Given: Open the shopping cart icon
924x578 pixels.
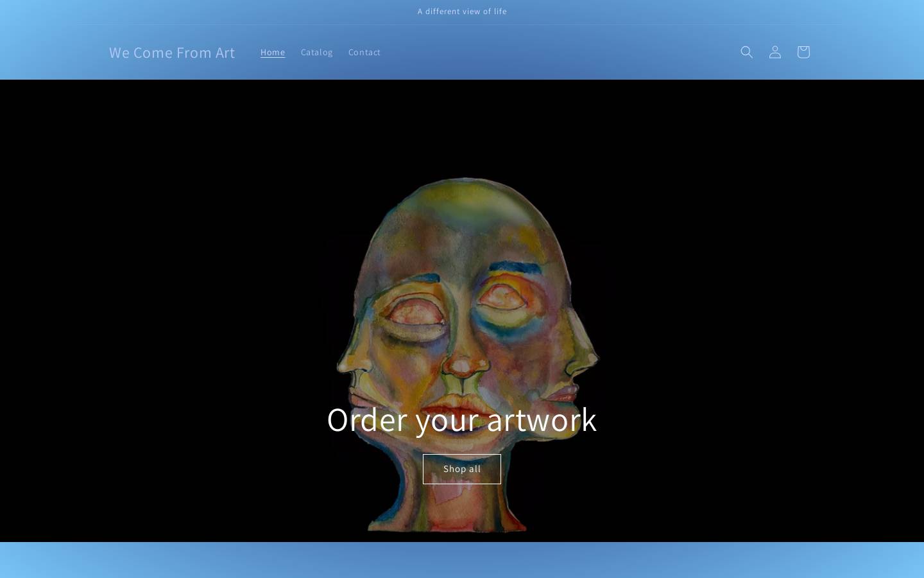Looking at the screenshot, I should pyautogui.click(x=803, y=52).
